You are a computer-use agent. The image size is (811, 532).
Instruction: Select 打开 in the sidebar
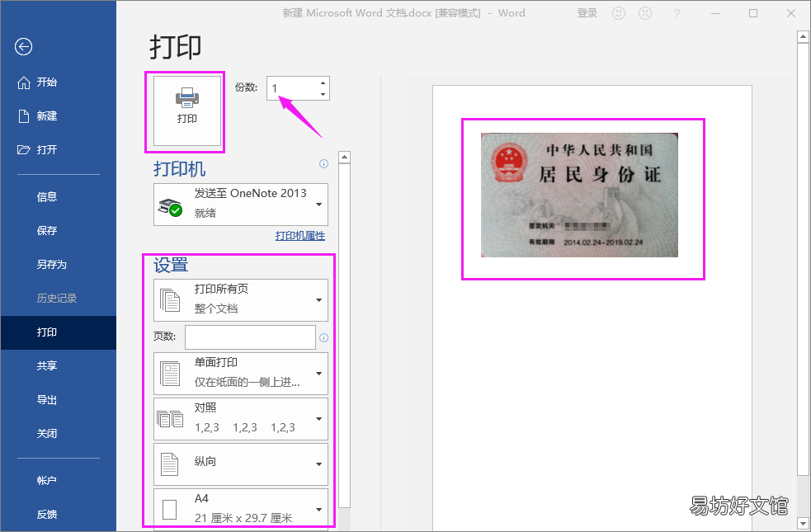click(58, 150)
